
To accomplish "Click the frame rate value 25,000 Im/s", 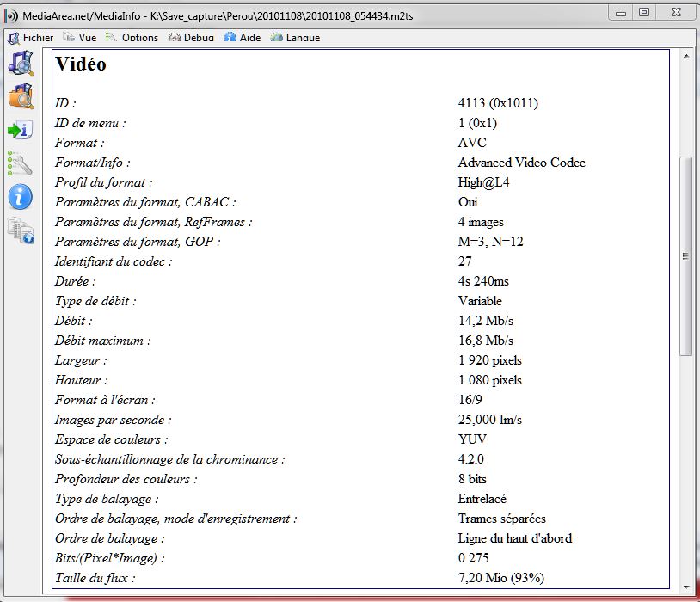I will (x=489, y=420).
